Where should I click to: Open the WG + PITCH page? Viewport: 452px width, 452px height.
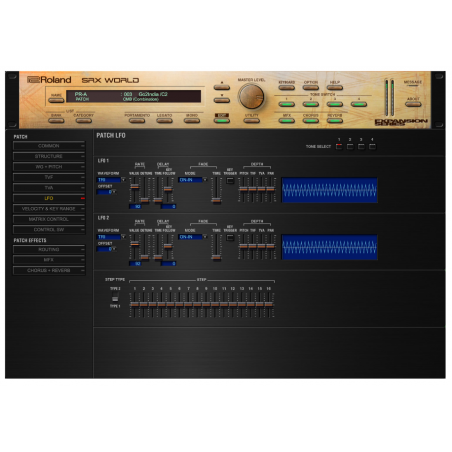[x=49, y=167]
